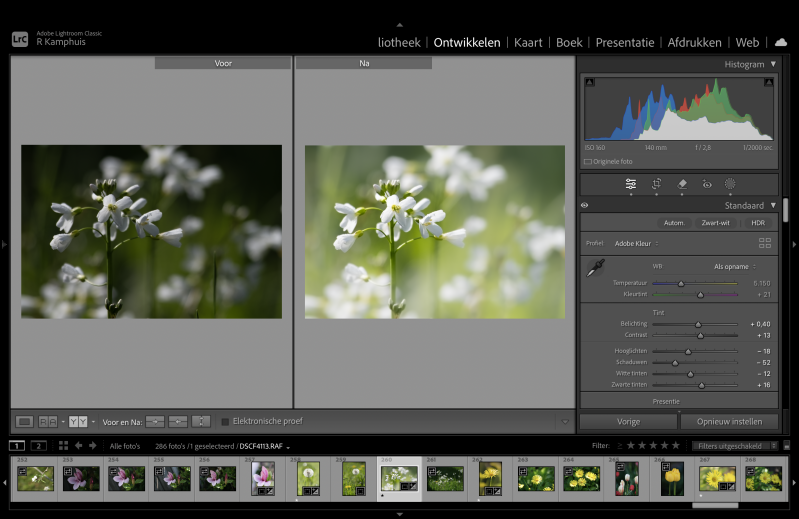Enable the Elektronische proef checkbox
The height and width of the screenshot is (519, 799).
coord(225,422)
